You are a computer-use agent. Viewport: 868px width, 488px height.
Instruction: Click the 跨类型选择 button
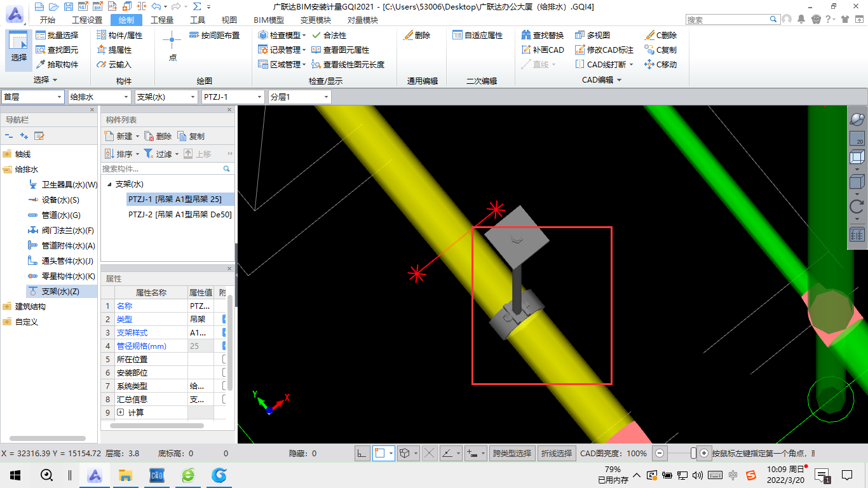click(x=512, y=453)
